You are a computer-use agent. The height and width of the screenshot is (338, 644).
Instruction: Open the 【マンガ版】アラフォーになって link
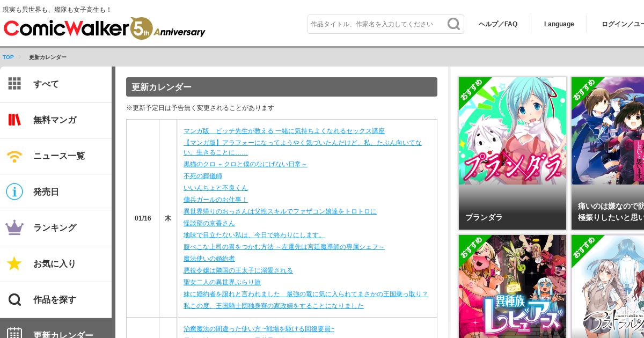point(303,148)
